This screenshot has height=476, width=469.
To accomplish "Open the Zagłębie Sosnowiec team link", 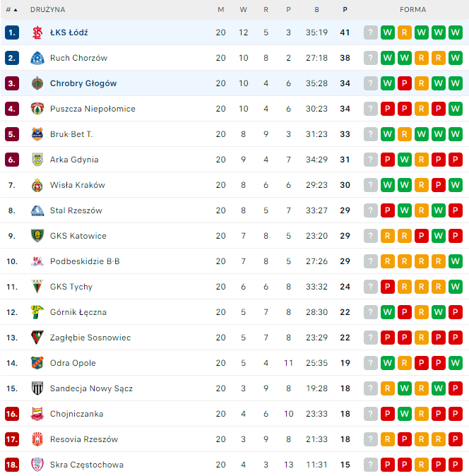I will pyautogui.click(x=90, y=338).
